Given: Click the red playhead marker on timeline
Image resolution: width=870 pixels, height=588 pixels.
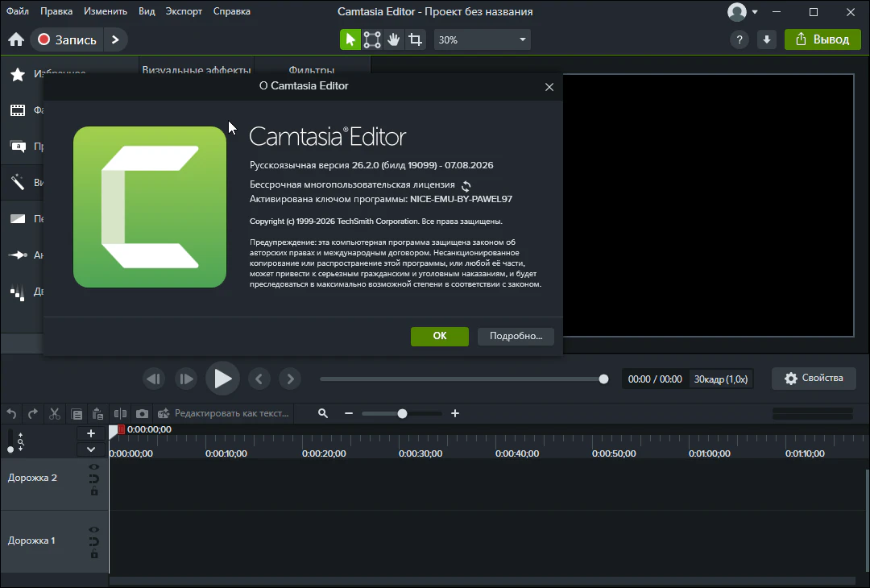Looking at the screenshot, I should [121, 429].
